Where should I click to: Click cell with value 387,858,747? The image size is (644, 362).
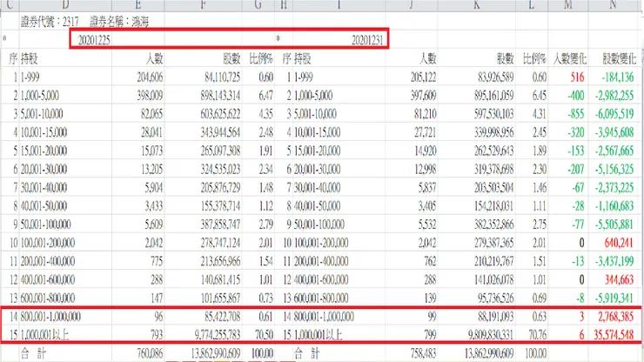click(220, 225)
